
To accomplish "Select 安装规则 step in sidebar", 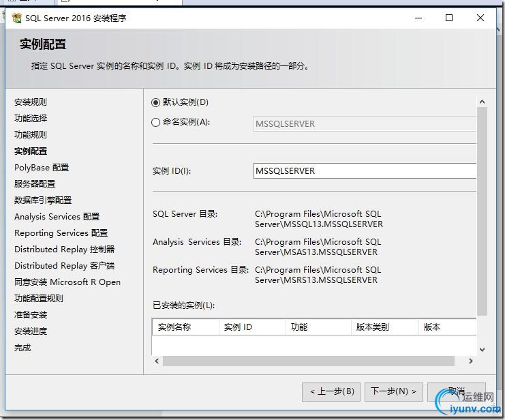I will (31, 102).
